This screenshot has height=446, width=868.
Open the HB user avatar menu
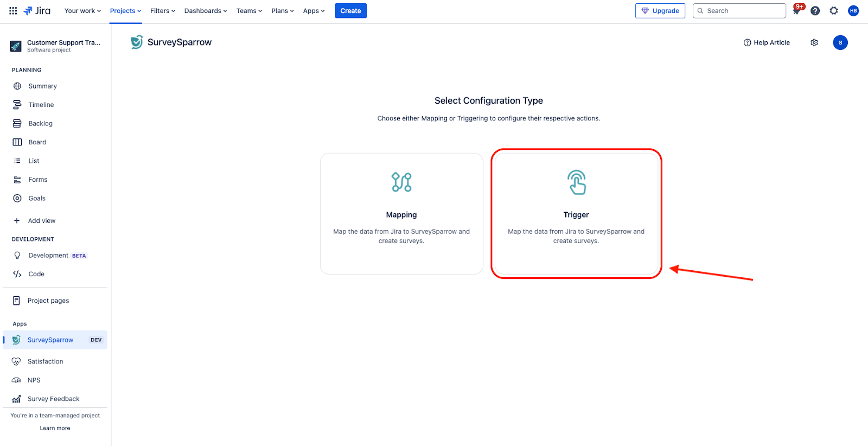[853, 11]
